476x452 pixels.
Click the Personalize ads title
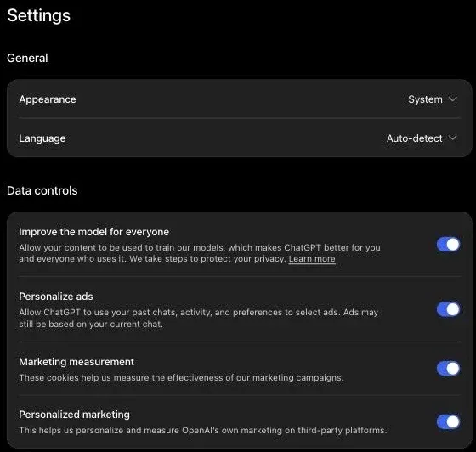(x=56, y=297)
